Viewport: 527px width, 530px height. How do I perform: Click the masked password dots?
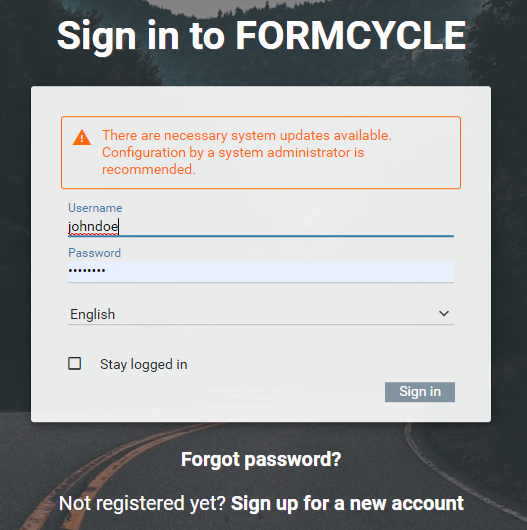point(87,270)
